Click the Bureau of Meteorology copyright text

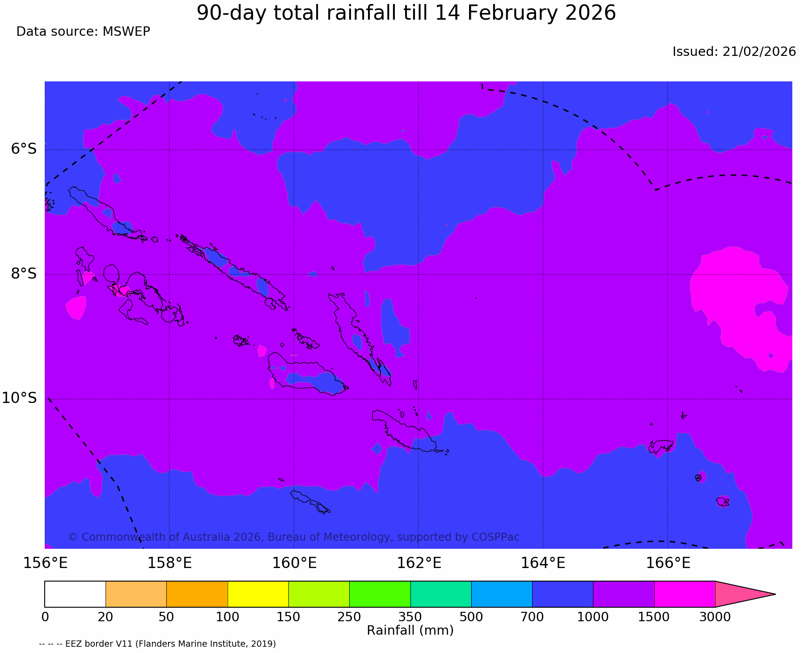click(x=293, y=537)
